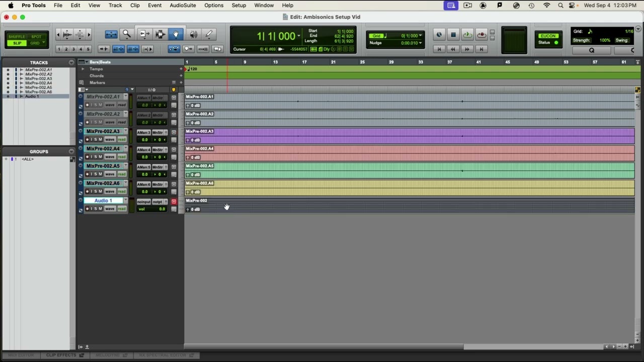This screenshot has width=644, height=362.
Task: Select the Zoomer tool
Action: [126, 34]
